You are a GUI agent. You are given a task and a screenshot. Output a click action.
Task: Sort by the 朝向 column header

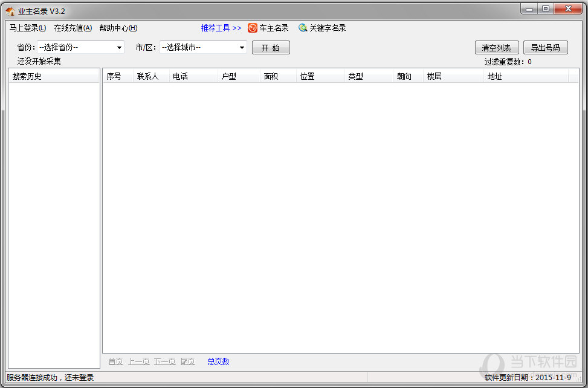coord(409,76)
